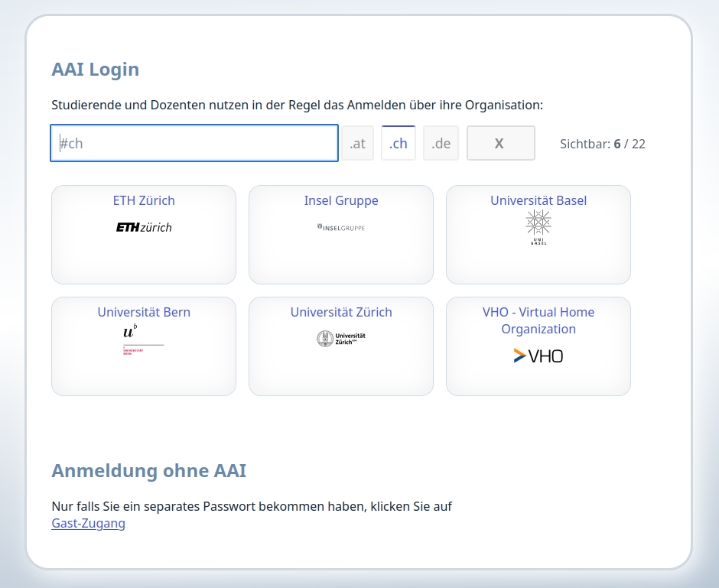The width and height of the screenshot is (719, 588).
Task: Toggle the .ch country filter
Action: tap(398, 144)
